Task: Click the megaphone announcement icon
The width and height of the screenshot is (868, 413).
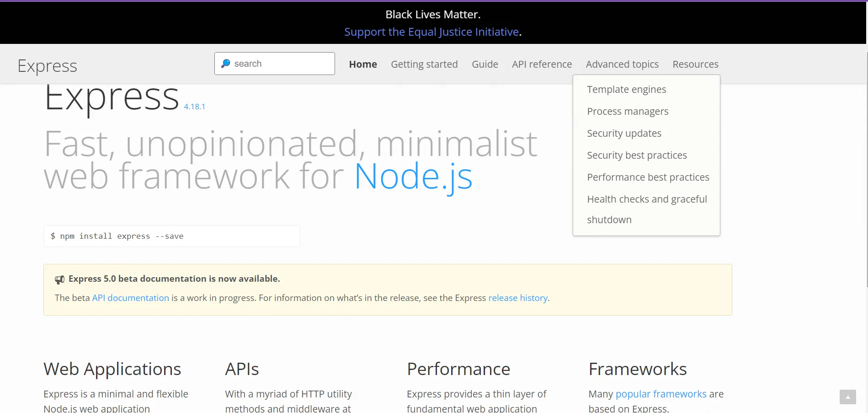Action: (x=60, y=279)
